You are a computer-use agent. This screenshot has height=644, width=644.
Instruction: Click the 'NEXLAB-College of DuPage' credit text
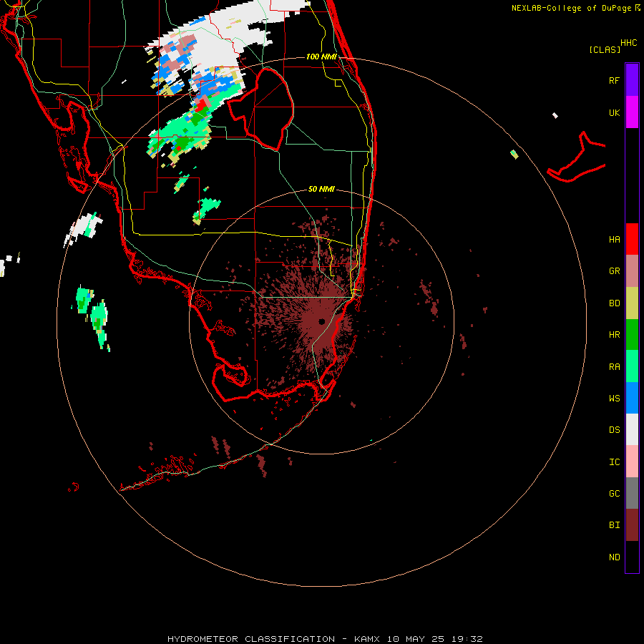[572, 8]
